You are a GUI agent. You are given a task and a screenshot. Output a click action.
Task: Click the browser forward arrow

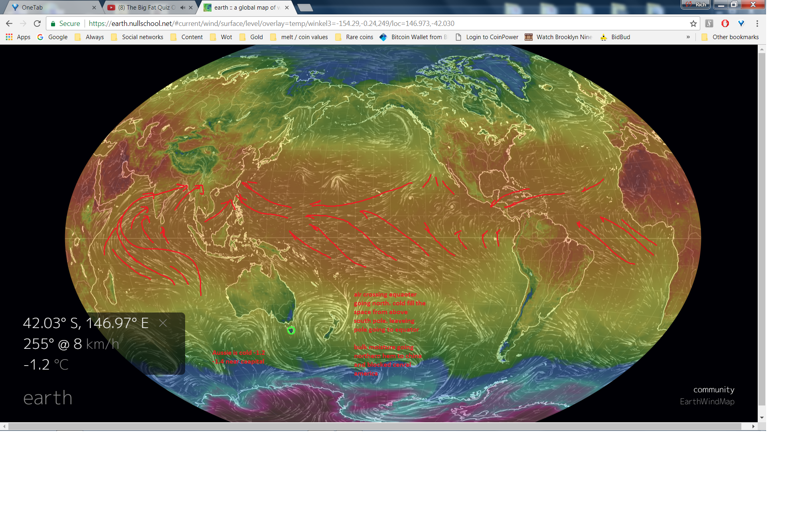(x=23, y=24)
